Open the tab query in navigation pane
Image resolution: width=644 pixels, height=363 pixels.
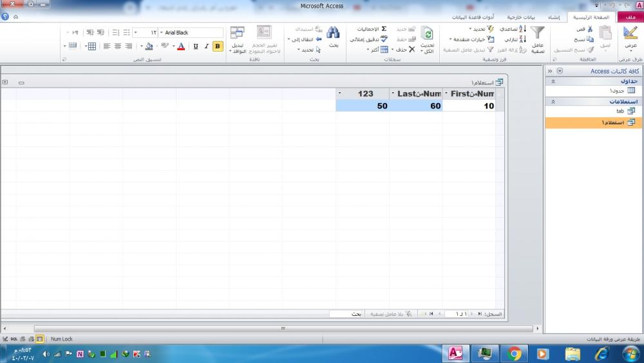[620, 111]
